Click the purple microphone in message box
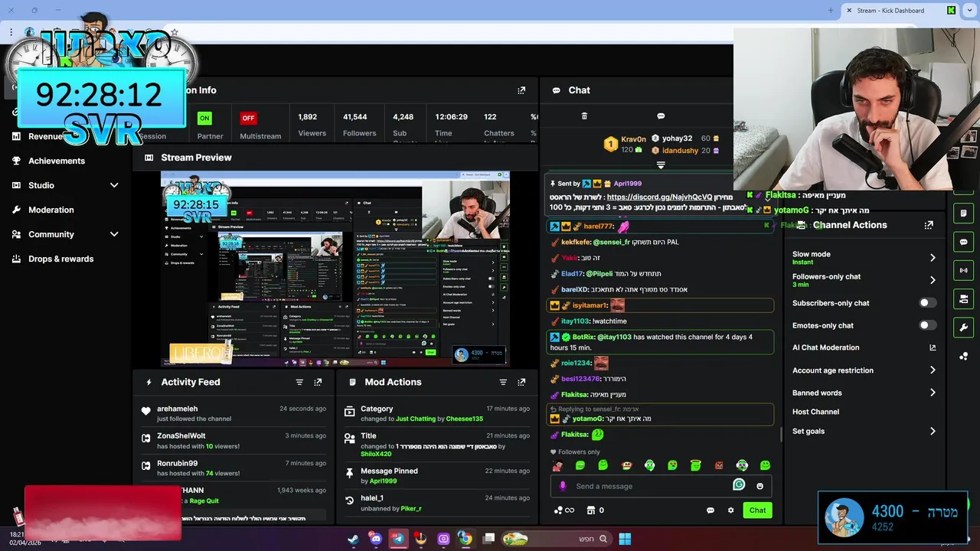 pyautogui.click(x=563, y=486)
